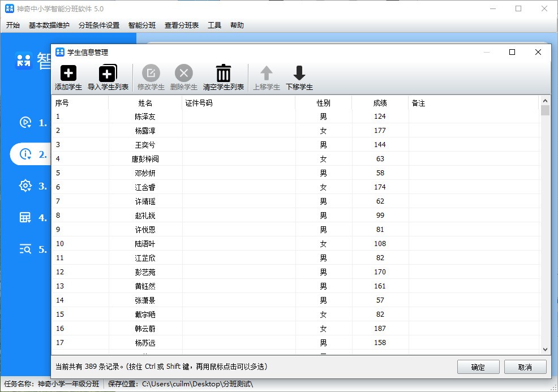Click the step 4 table icon in sidebar
Viewport: 558px width, 392px height.
[x=25, y=217]
